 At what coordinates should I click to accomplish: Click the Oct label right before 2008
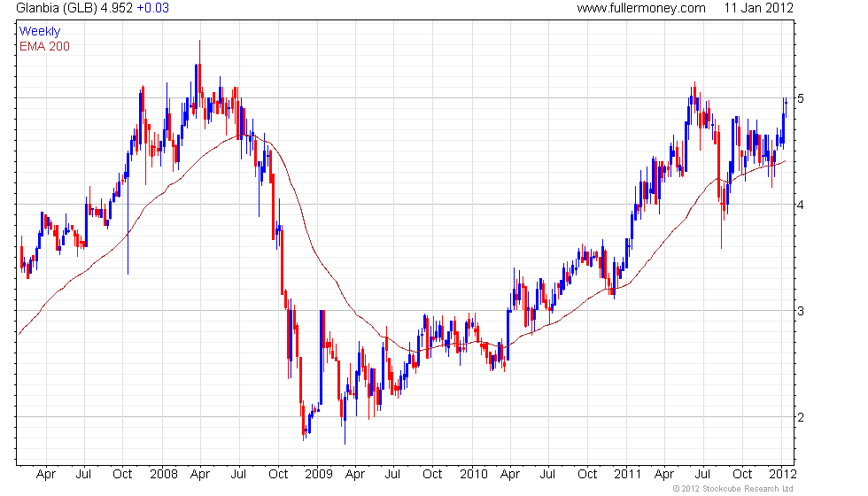point(122,475)
